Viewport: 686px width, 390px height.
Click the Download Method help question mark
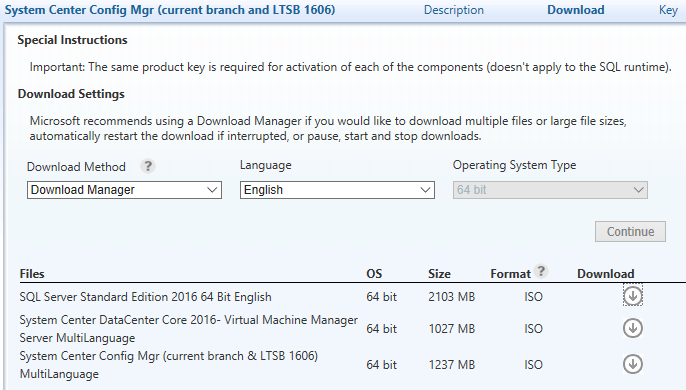[x=148, y=166]
